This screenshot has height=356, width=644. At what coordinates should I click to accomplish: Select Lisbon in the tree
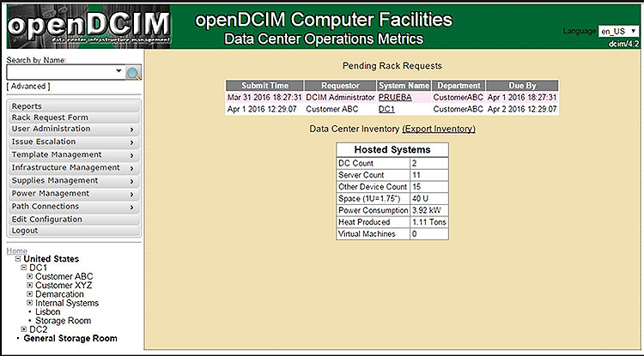(47, 311)
